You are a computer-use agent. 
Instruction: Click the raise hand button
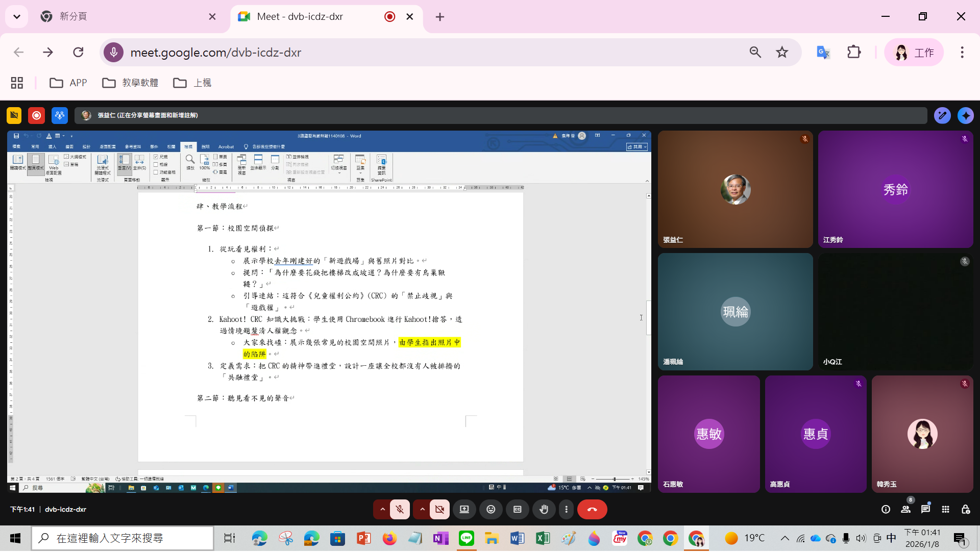coord(544,510)
